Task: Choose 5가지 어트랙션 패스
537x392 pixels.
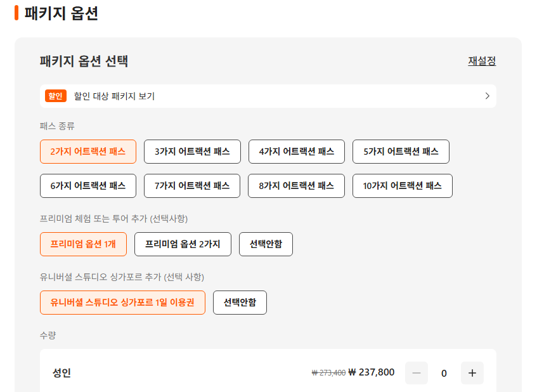Action: point(401,152)
